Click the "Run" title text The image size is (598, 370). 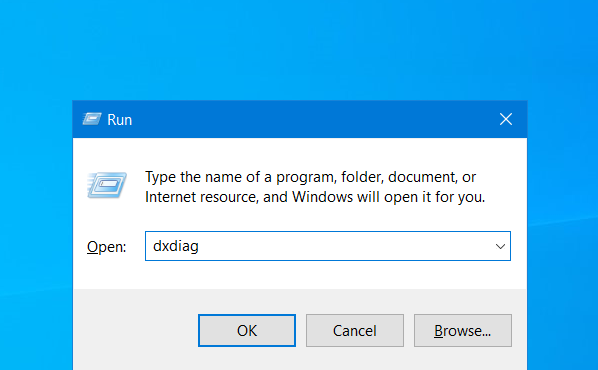[119, 120]
